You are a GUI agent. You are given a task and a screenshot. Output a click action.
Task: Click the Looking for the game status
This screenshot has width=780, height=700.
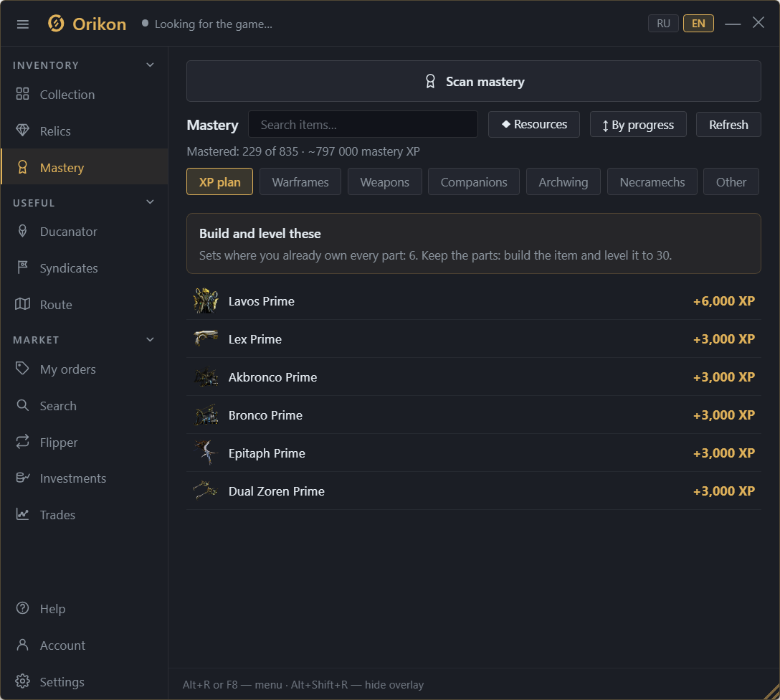tap(214, 24)
